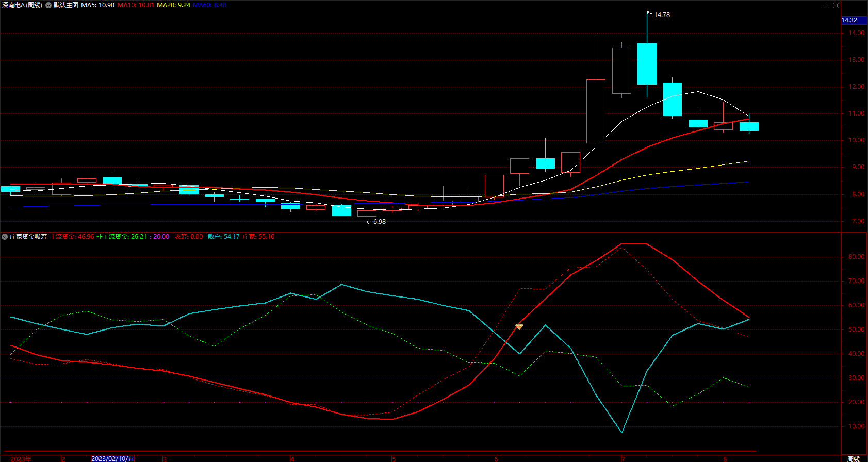Click the 庄家: 55.10 value
Image resolution: width=868 pixels, height=462 pixels.
(x=258, y=237)
